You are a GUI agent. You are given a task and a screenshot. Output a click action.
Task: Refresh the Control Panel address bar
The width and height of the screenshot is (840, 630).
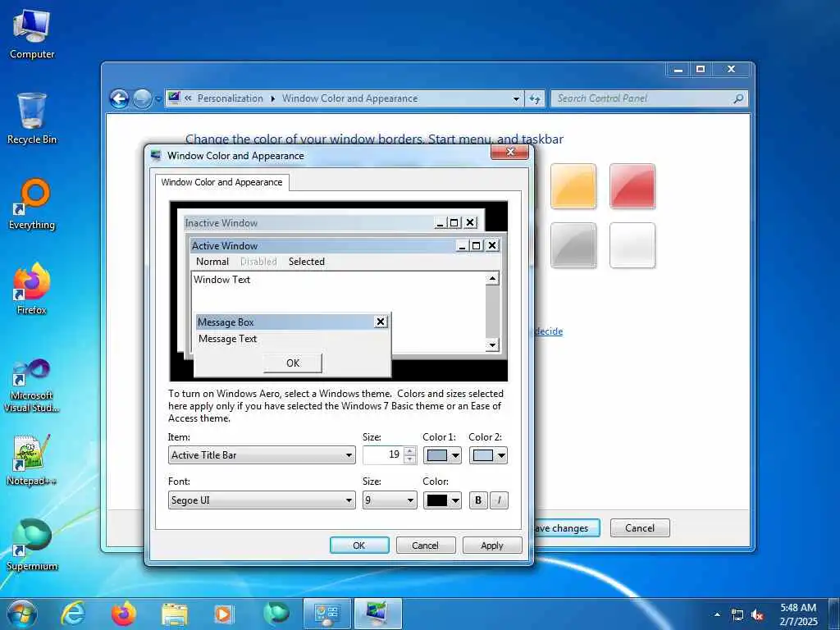[x=535, y=98]
